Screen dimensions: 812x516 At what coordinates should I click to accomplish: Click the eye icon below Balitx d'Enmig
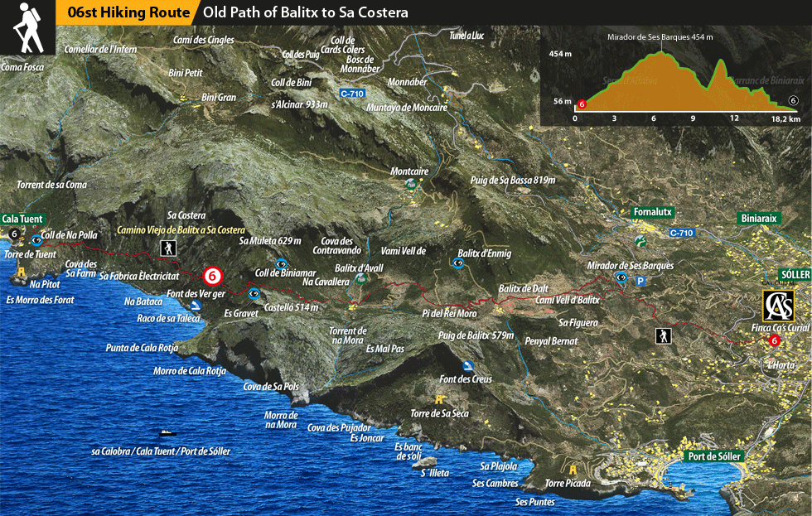point(458,263)
